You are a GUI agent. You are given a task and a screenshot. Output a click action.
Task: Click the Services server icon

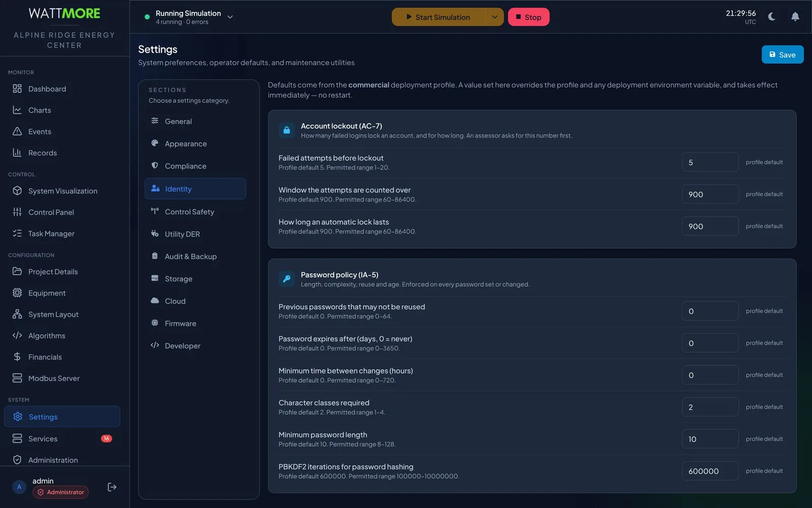pos(17,438)
